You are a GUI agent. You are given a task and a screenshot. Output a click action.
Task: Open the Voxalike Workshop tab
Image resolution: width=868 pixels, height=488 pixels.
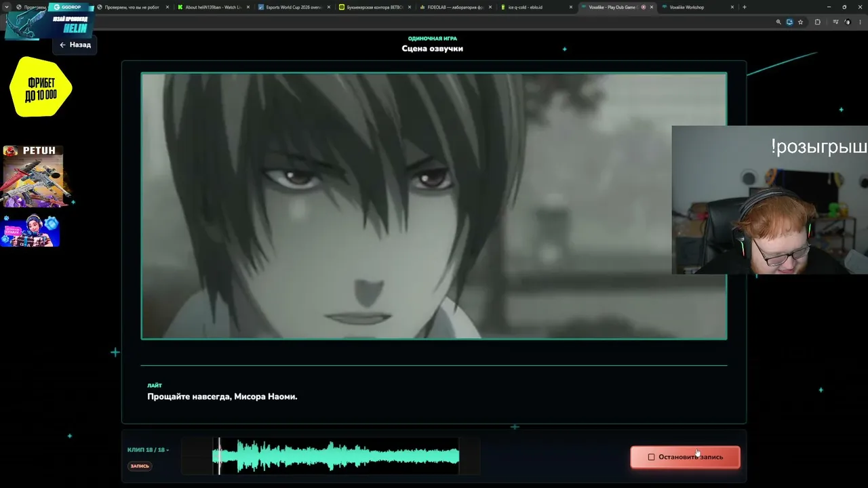(x=697, y=7)
